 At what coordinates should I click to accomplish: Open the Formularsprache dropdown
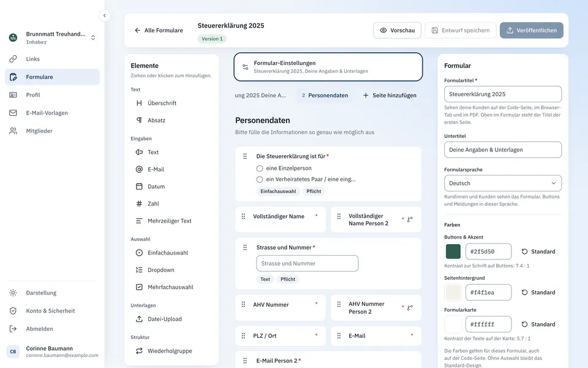(x=503, y=183)
